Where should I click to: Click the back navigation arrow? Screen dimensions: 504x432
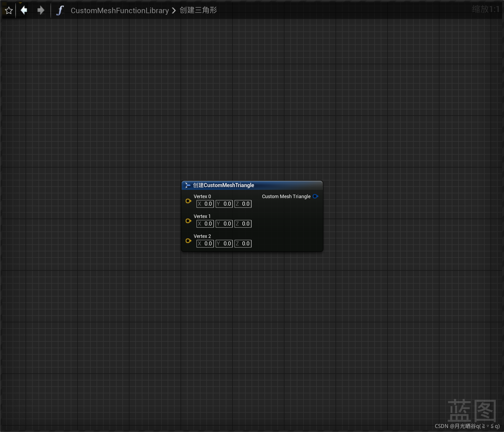(24, 10)
